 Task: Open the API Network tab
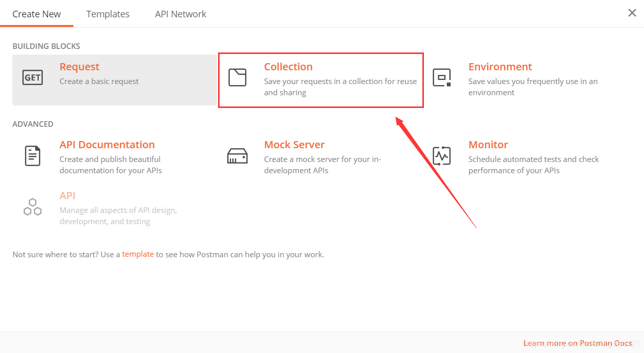[181, 14]
